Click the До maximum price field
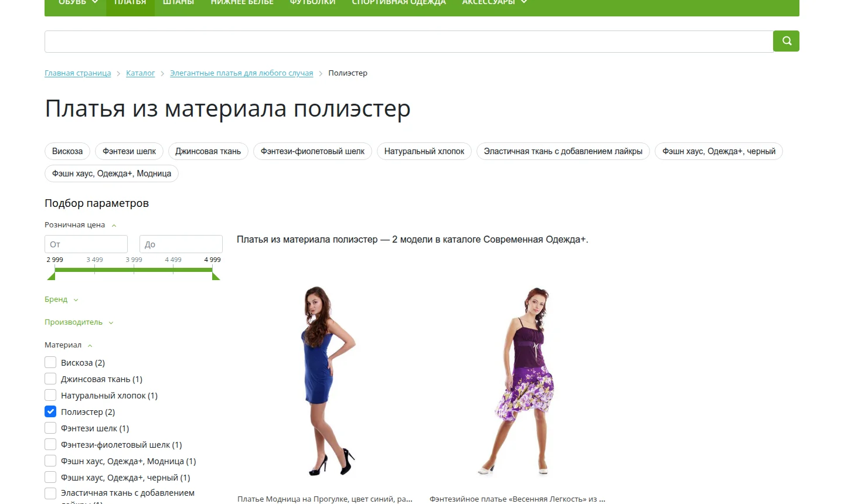The image size is (844, 504). 181,244
